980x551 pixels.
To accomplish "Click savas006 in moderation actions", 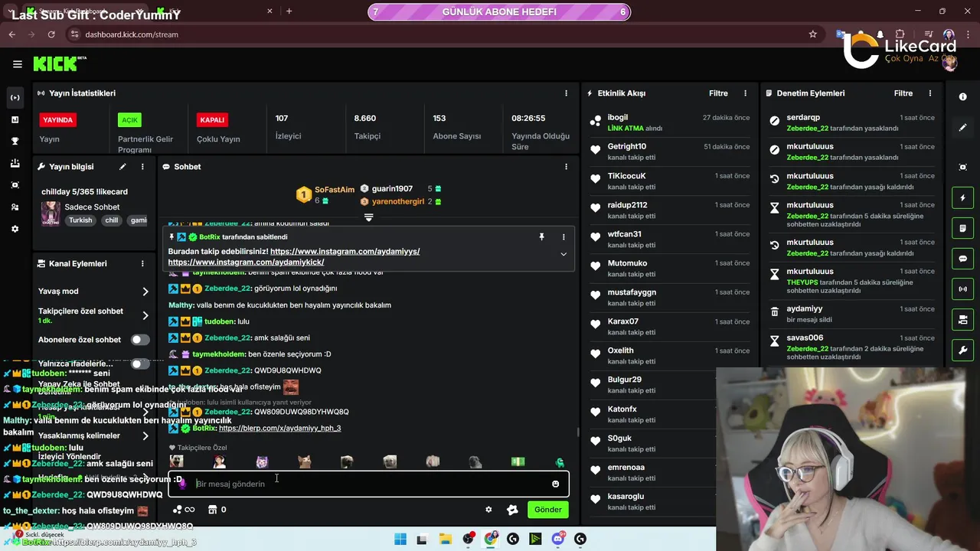I will [x=805, y=337].
